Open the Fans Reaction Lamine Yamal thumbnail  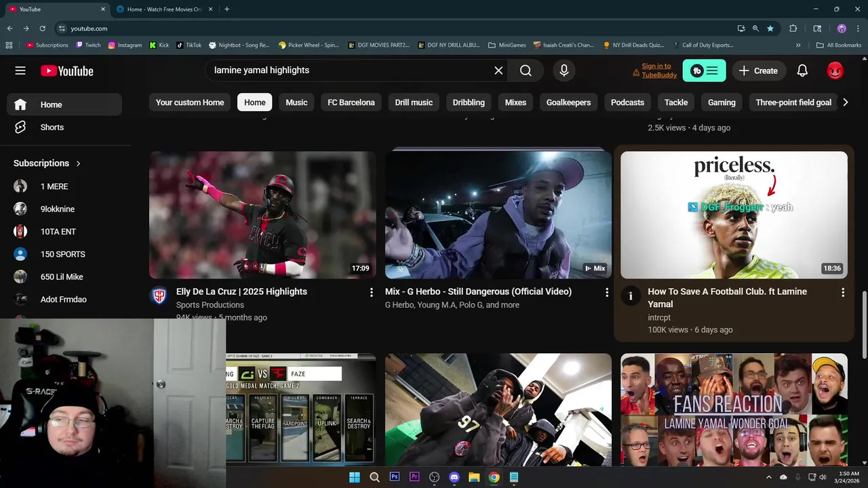(734, 409)
